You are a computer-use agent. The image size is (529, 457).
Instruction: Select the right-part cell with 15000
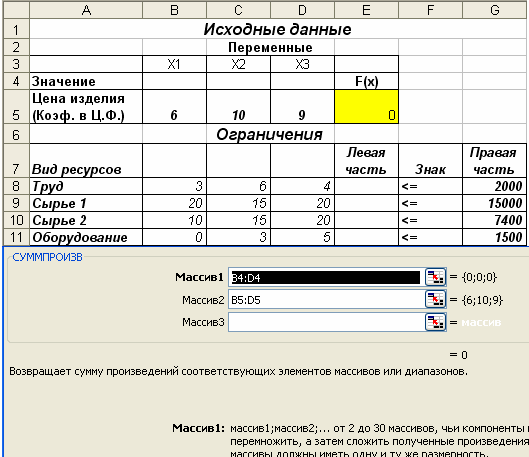495,203
